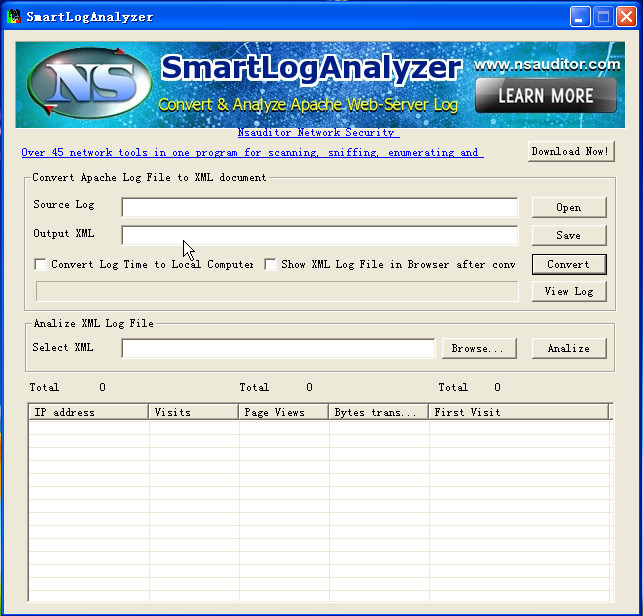The height and width of the screenshot is (616, 643).
Task: Minimize the SmartLogAnalyzer window
Action: (580, 17)
